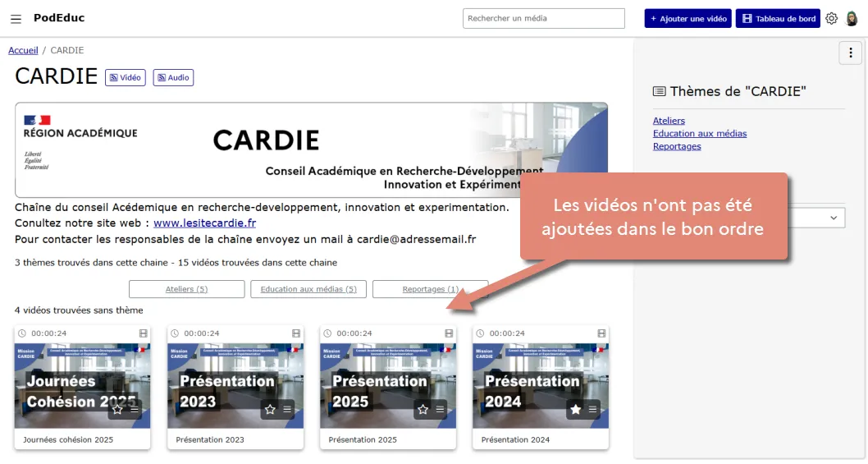The image size is (868, 464).
Task: Open Education aux médias sidebar link
Action: [x=700, y=133]
